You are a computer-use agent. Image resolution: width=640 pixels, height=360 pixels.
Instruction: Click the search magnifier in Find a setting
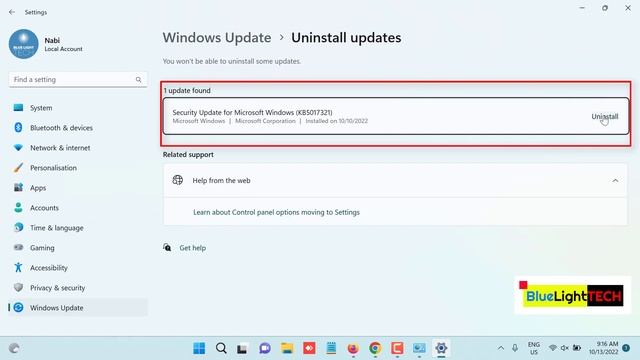point(139,80)
